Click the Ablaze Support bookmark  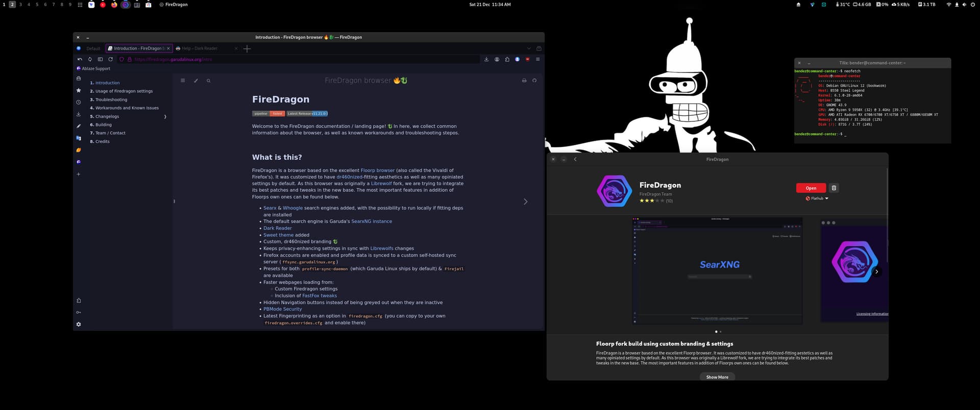pos(93,68)
